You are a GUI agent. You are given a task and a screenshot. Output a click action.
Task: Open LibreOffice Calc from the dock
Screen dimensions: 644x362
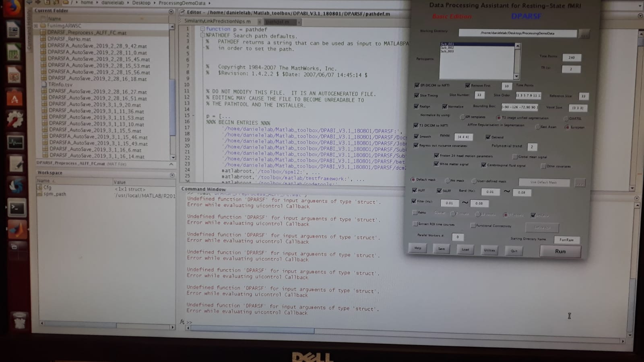coord(14,53)
